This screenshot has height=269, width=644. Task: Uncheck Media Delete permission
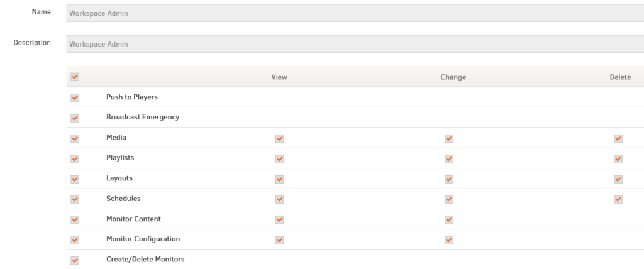click(x=618, y=138)
